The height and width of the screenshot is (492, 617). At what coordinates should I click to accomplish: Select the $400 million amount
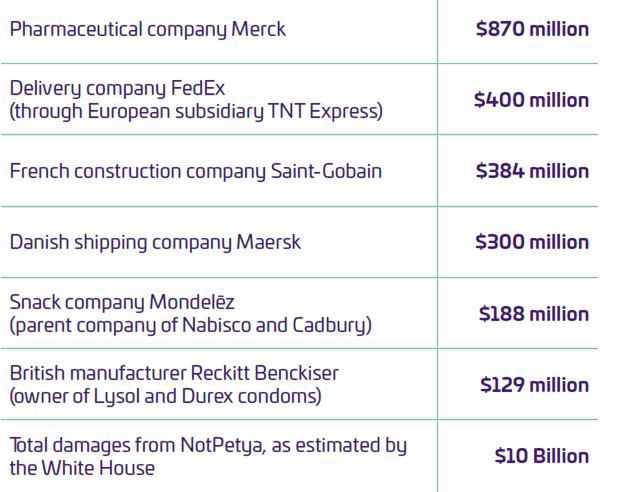pyautogui.click(x=531, y=100)
